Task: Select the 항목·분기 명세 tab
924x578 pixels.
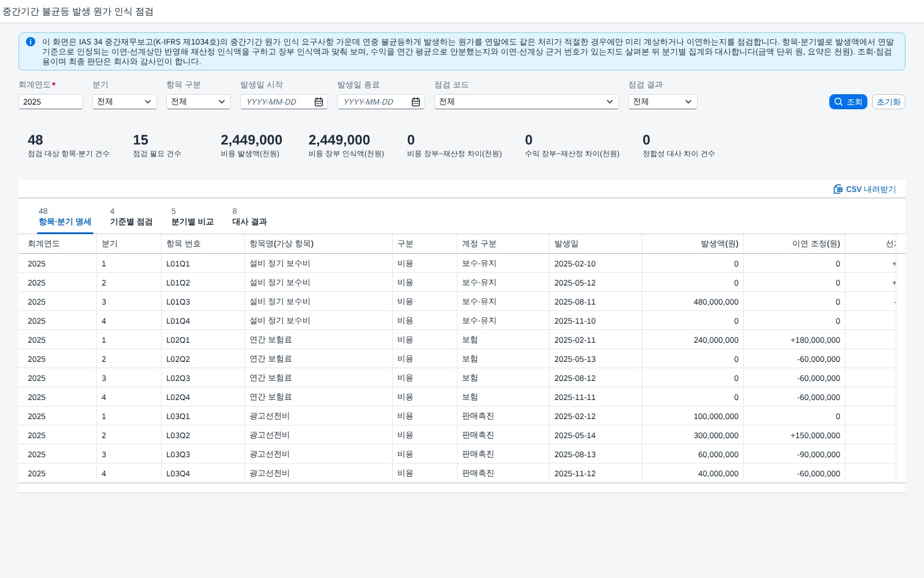Action: tap(65, 217)
